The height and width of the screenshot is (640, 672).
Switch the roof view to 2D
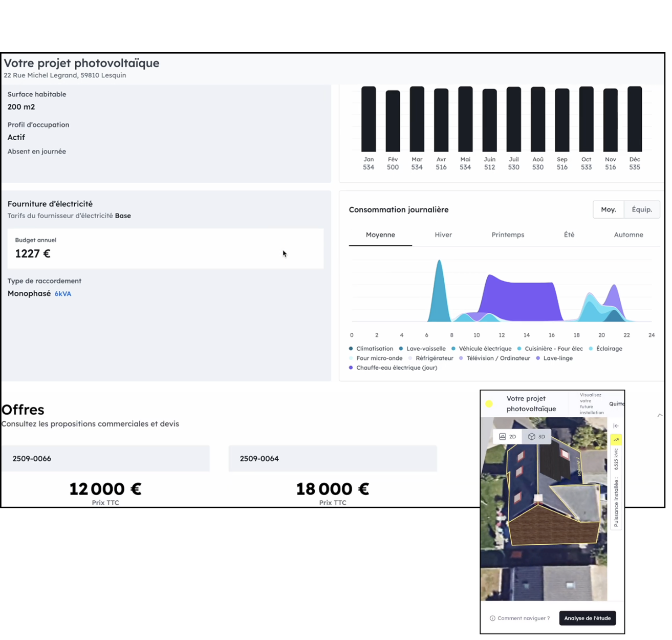tap(508, 437)
